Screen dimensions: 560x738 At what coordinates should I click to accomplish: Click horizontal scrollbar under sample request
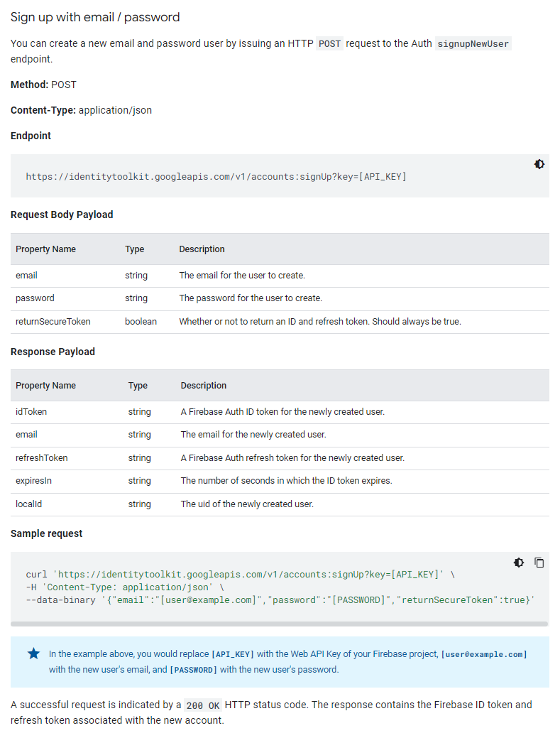280,624
